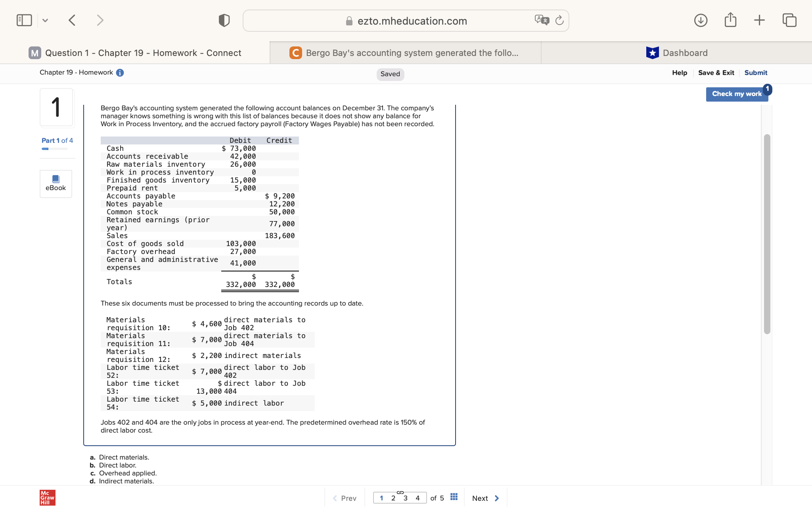
Task: Reload the current page
Action: [559, 20]
